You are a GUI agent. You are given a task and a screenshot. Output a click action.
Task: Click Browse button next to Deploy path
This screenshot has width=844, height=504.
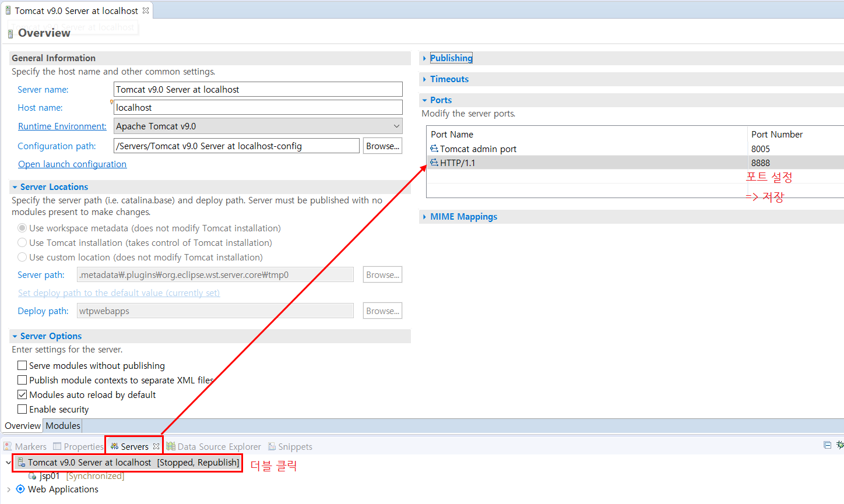(382, 311)
